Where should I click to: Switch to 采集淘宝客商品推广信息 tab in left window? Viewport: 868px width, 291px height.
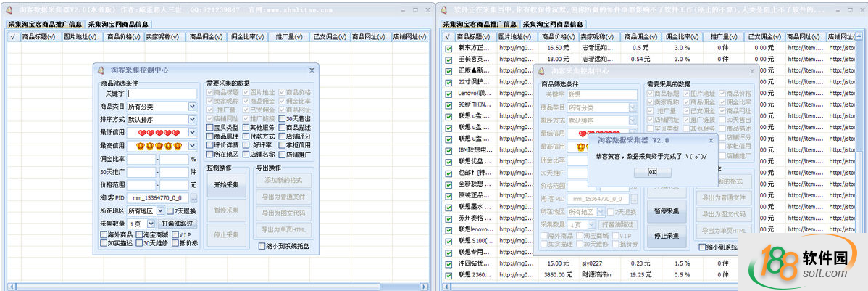point(45,24)
